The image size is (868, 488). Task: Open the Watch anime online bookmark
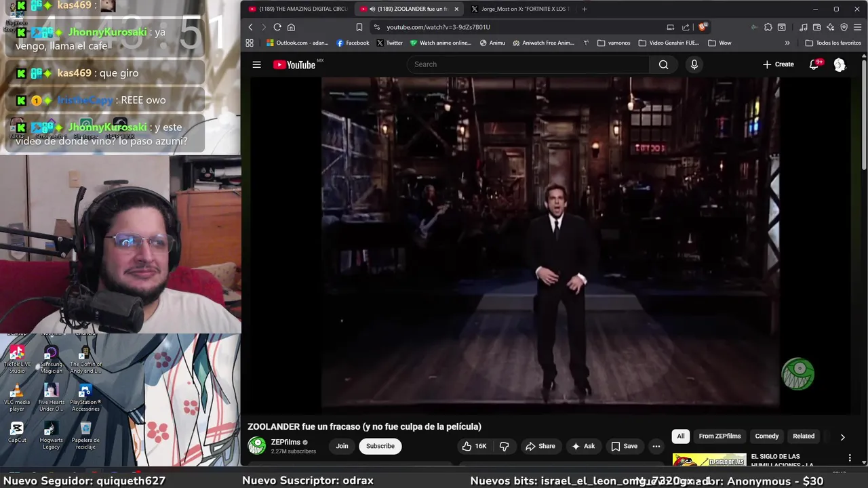click(x=441, y=43)
